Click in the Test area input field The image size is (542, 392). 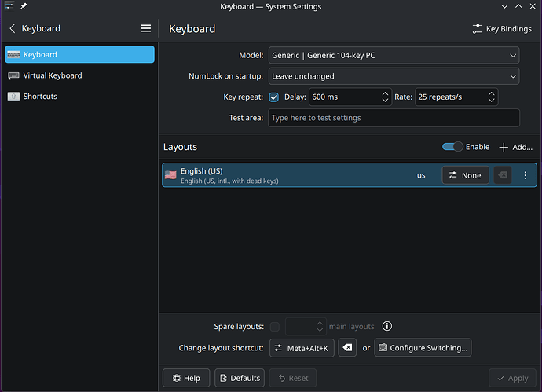point(394,118)
